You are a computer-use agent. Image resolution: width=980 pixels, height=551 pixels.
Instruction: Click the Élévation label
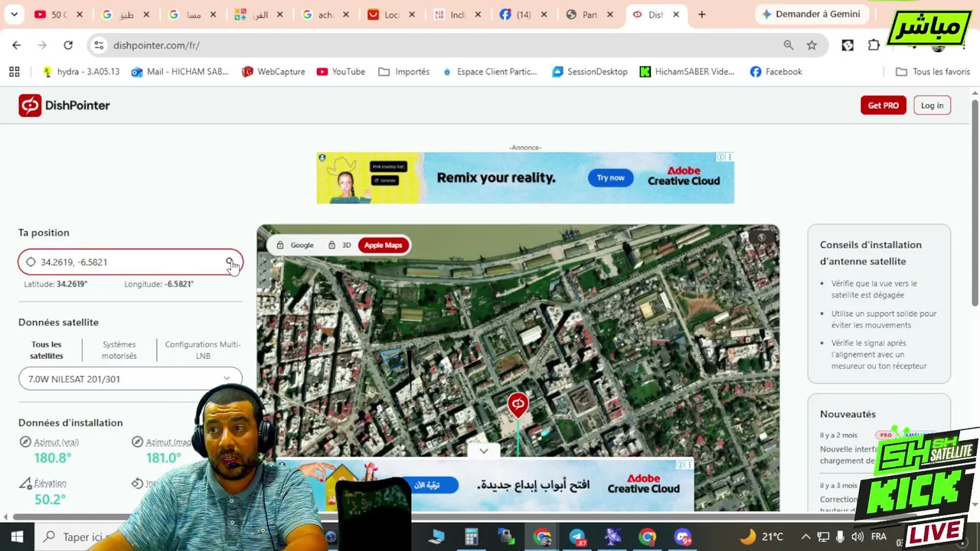pyautogui.click(x=50, y=484)
